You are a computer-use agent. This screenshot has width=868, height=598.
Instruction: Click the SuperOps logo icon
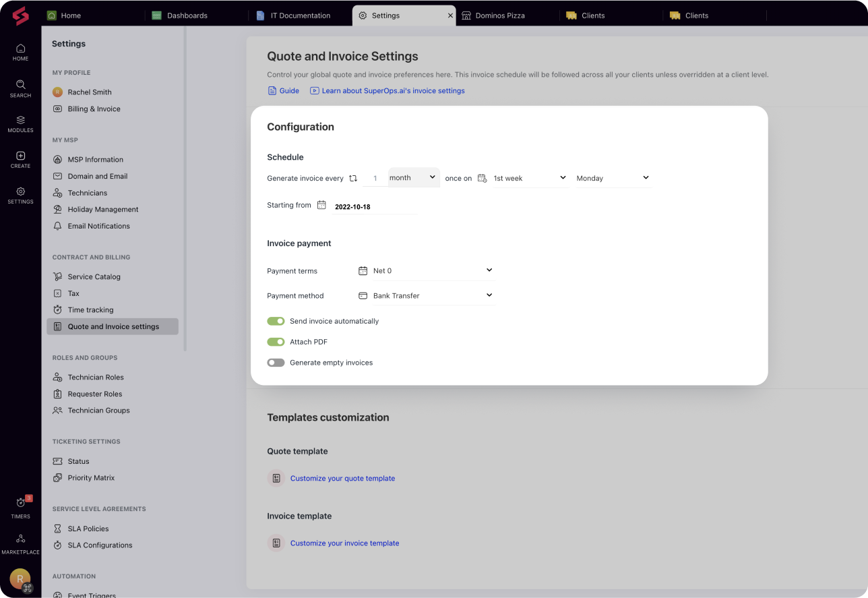20,16
